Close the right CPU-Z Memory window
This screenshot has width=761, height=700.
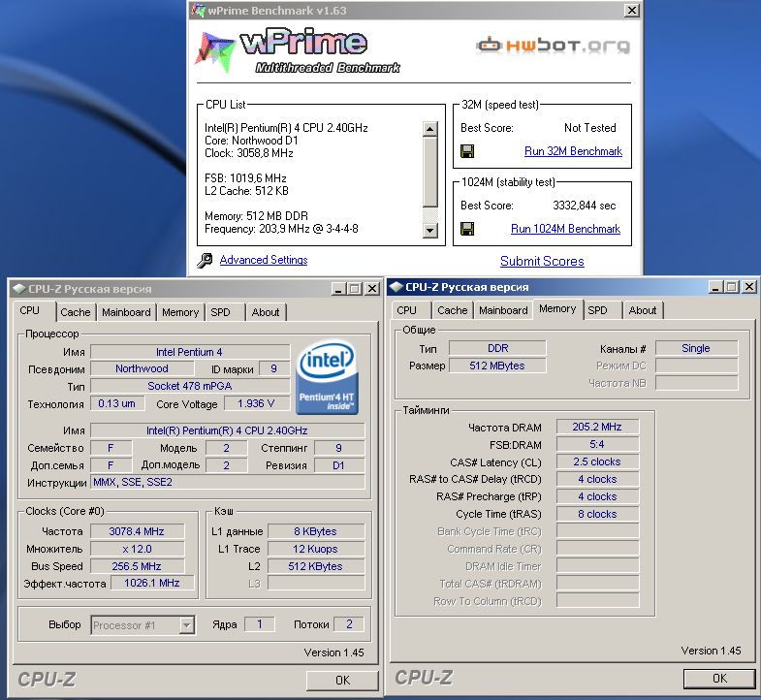coord(748,287)
